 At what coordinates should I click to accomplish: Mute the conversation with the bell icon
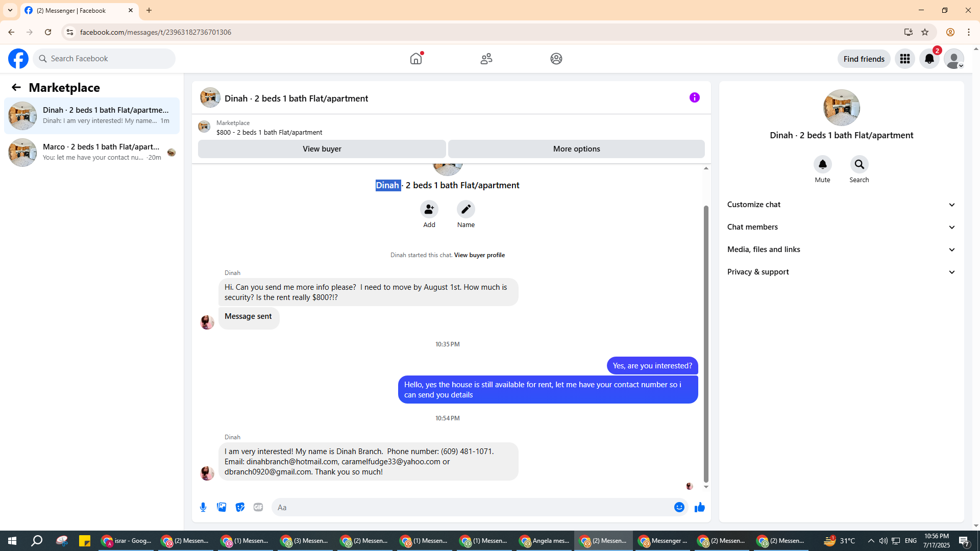click(x=822, y=164)
